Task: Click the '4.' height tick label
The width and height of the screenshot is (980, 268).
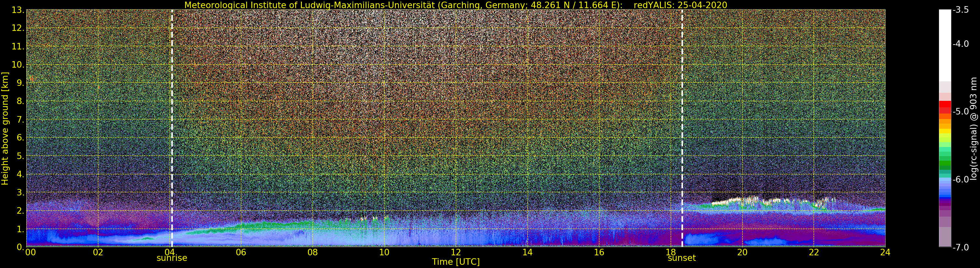Action: [21, 174]
